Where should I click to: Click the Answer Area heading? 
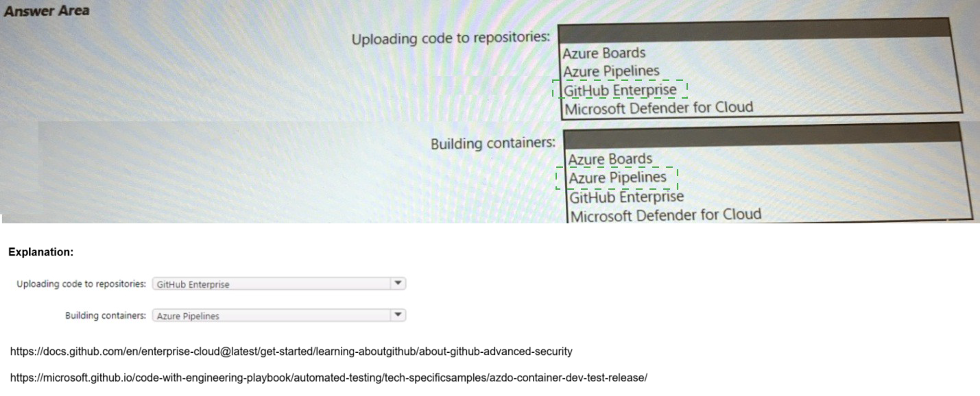(47, 11)
